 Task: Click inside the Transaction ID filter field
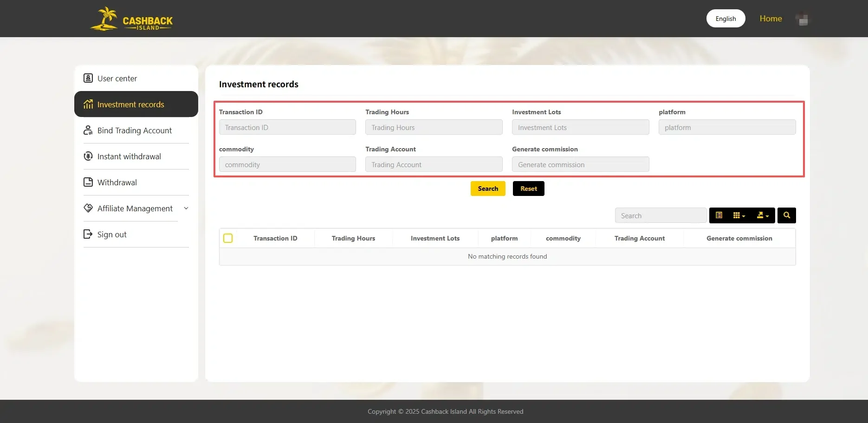287,127
